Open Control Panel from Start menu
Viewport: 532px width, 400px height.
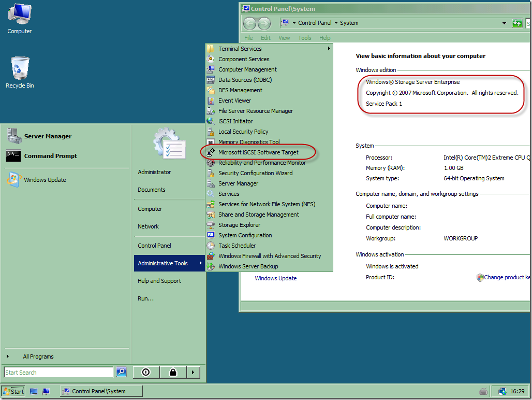tap(154, 246)
